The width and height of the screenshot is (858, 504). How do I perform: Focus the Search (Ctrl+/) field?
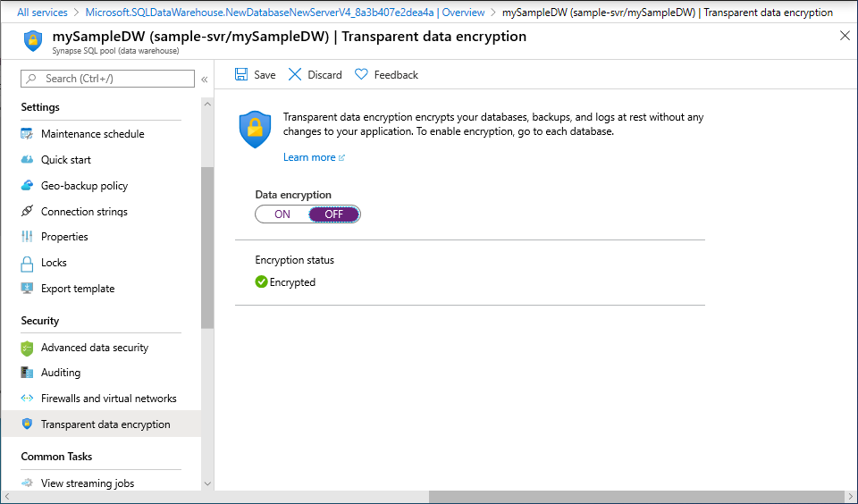point(108,79)
